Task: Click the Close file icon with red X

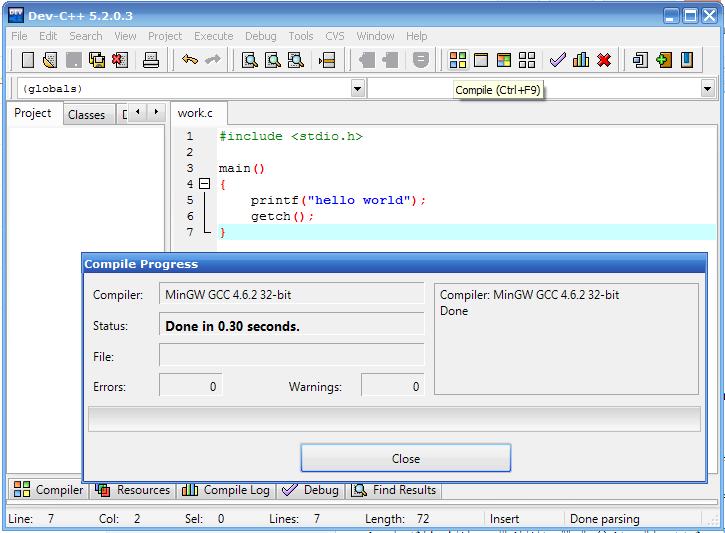Action: [x=120, y=60]
